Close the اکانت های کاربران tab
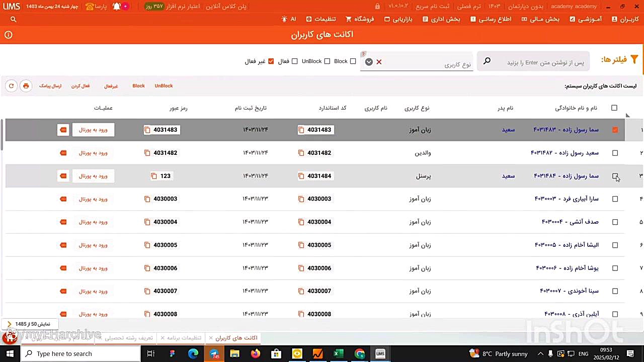The height and width of the screenshot is (362, 644). point(211,338)
